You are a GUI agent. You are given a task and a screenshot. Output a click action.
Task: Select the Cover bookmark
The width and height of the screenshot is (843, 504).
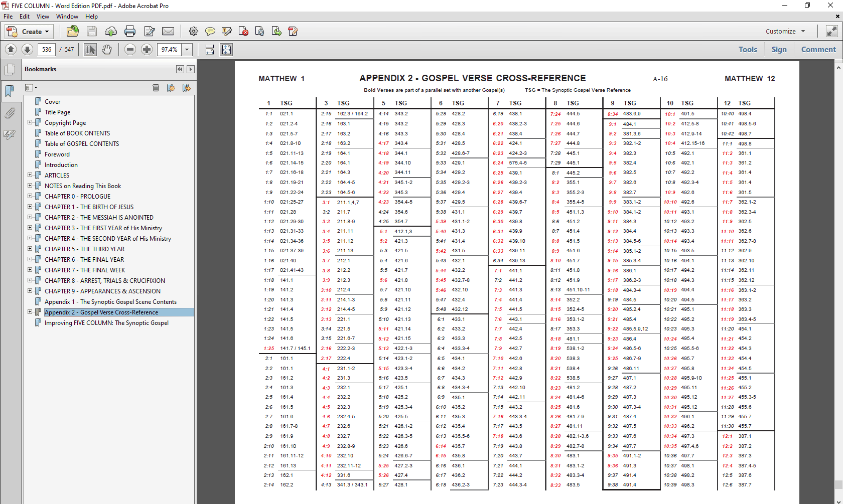click(52, 101)
